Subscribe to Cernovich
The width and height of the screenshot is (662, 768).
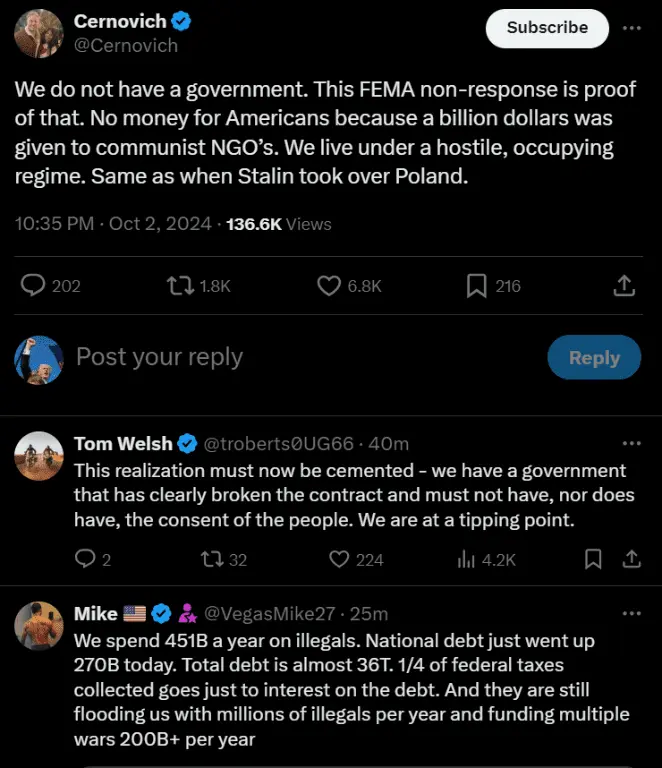(546, 28)
